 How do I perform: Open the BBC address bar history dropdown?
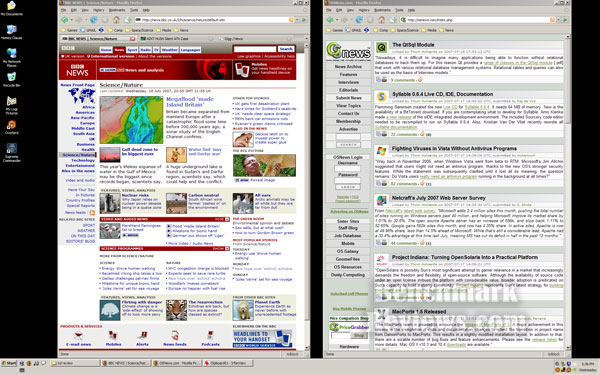pos(297,20)
